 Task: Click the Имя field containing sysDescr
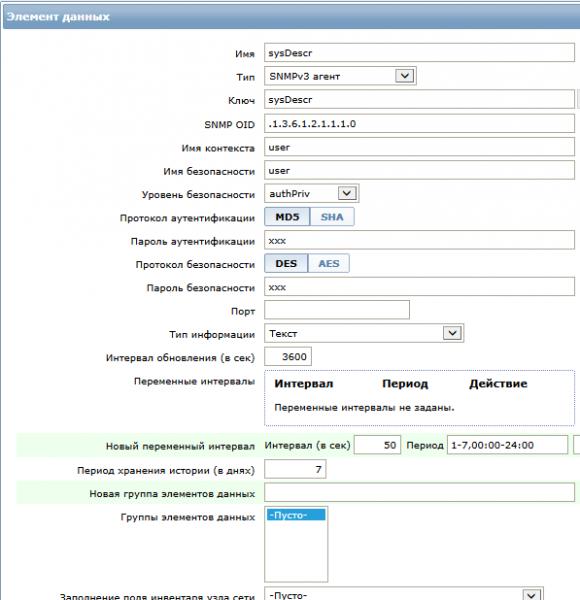(x=419, y=53)
